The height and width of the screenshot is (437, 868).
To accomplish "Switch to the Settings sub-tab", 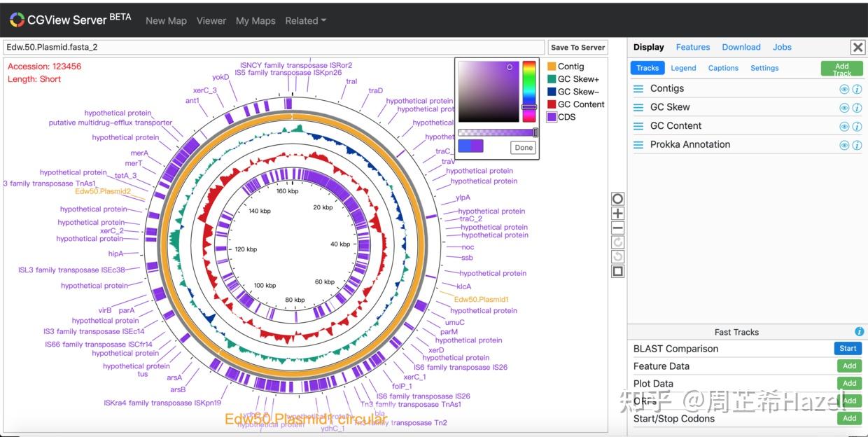I will pos(764,68).
